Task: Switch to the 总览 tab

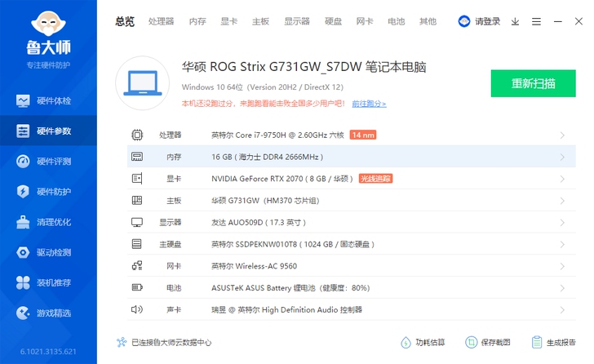Action: [125, 21]
